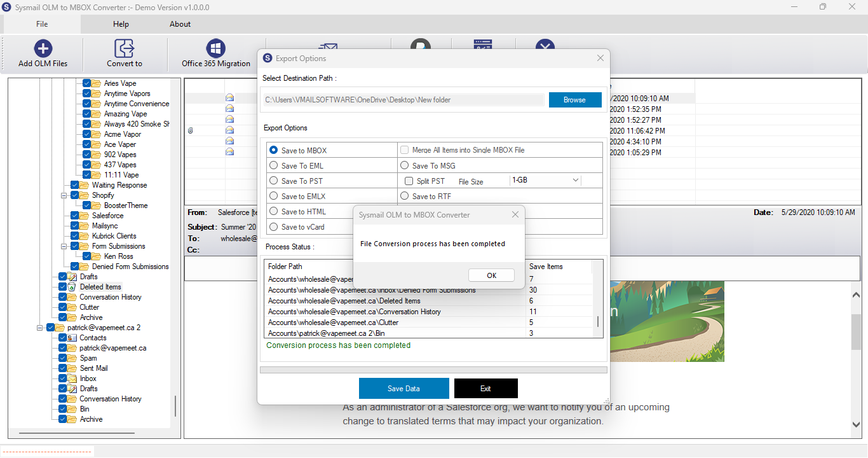Click the paperclip attachment icon in message list

190,130
